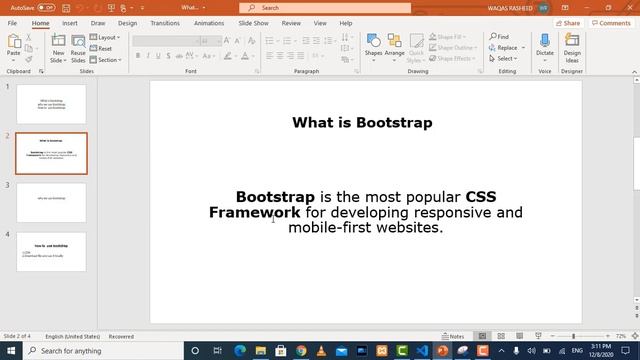The width and height of the screenshot is (640, 360).
Task: Click the Share button
Action: point(568,23)
